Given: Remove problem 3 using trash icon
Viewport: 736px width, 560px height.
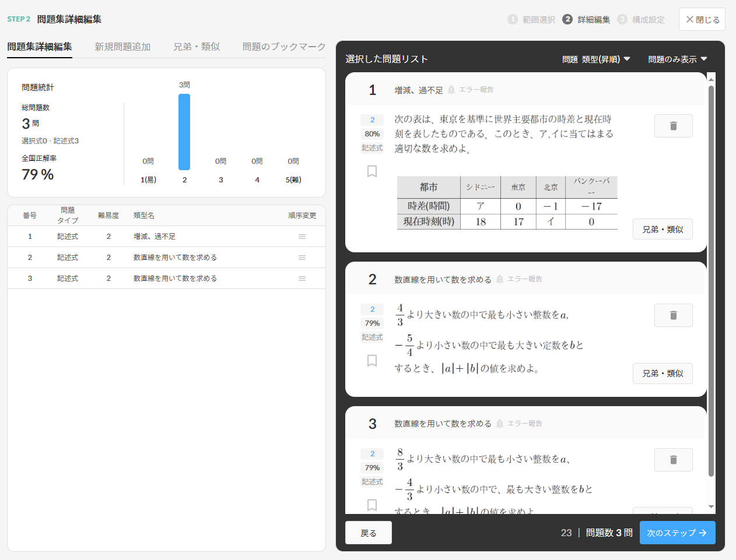Looking at the screenshot, I should [x=673, y=460].
